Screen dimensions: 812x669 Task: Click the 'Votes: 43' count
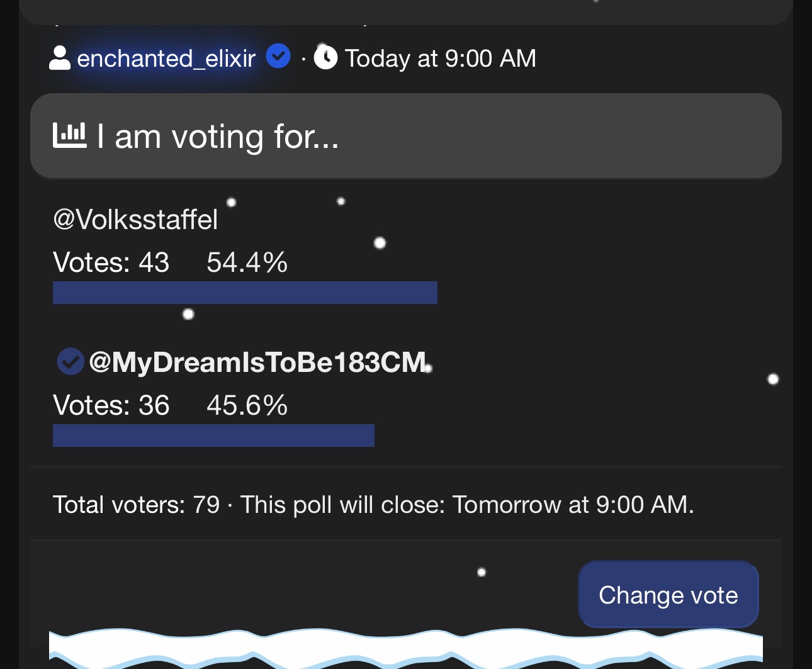click(111, 262)
